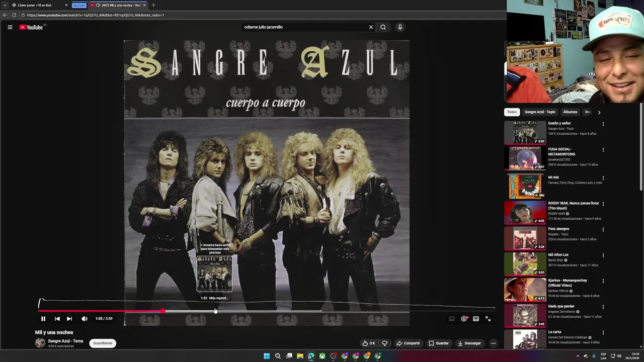Viewport: 644px width, 362px height.
Task: Open options menu for ROSSY WAR video
Action: click(603, 204)
